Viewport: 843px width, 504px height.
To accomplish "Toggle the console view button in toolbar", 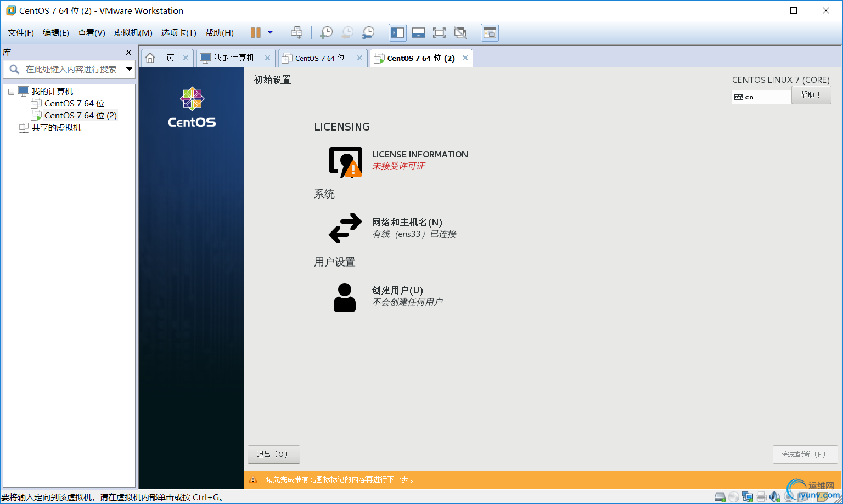I will coord(490,33).
